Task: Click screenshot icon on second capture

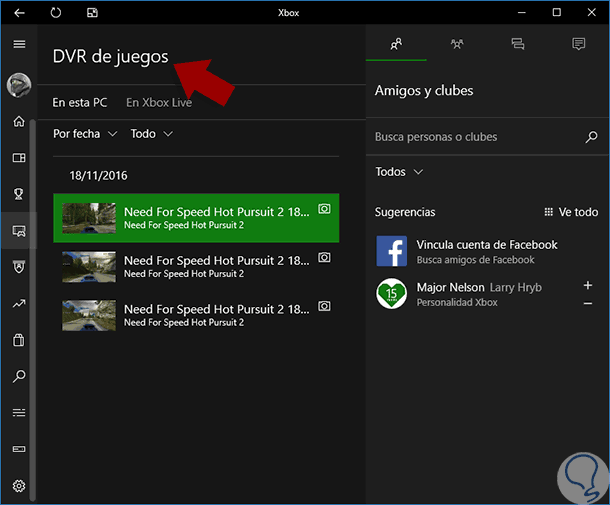Action: 324,257
